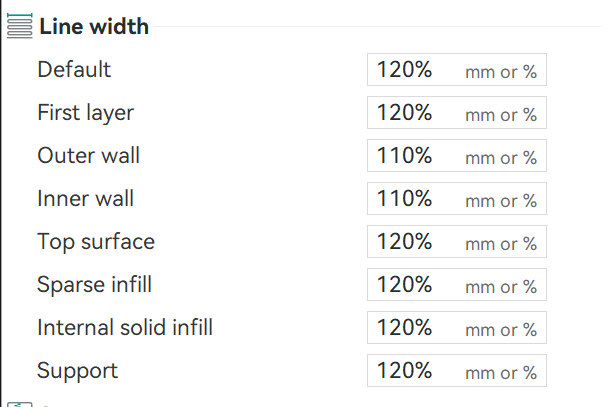Click the partially visible icon below Support
The image size is (606, 407).
click(20, 404)
